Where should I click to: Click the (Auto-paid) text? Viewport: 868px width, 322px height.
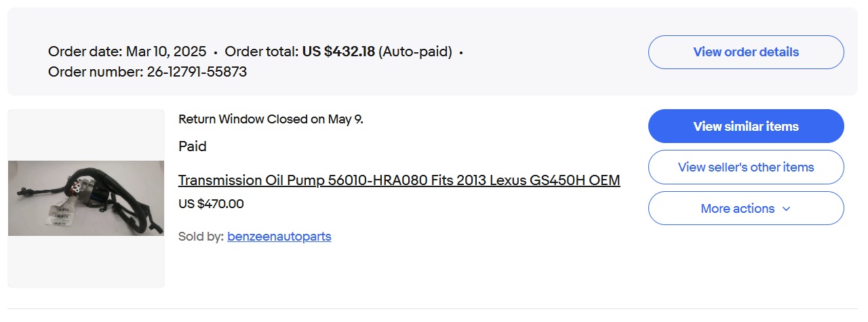pos(415,52)
